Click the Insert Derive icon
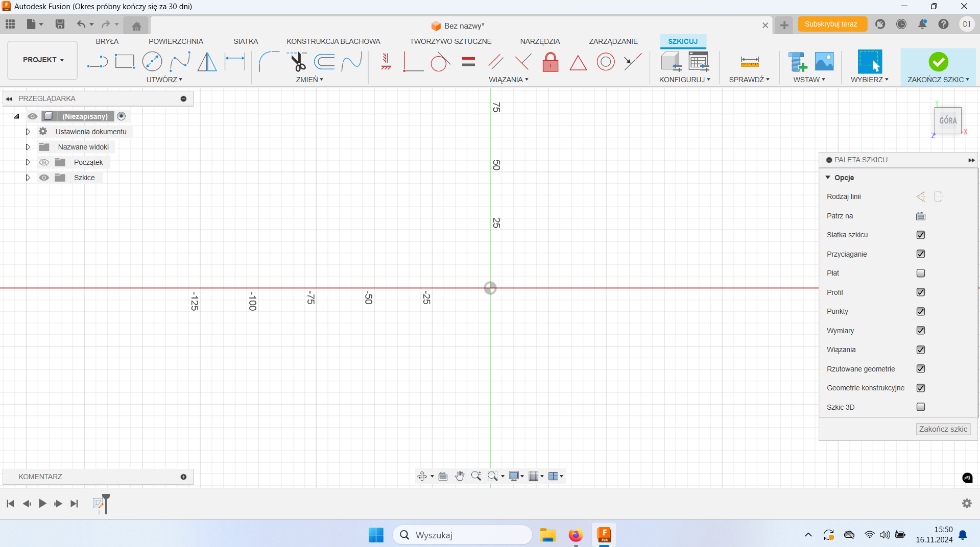Image resolution: width=980 pixels, height=547 pixels. [797, 62]
